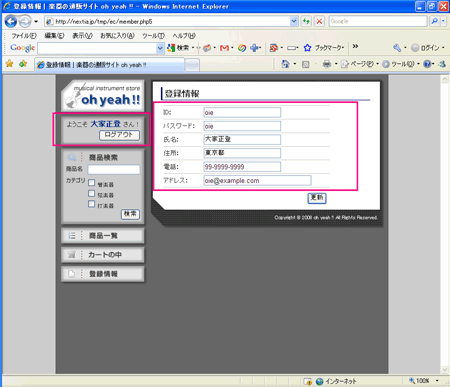Click the パスワード input field

tap(242, 126)
